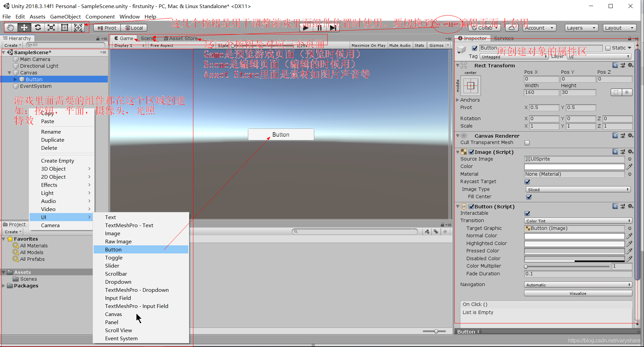The height and width of the screenshot is (347, 644).
Task: Toggle Button (Script) enabled checkbox
Action: coord(472,207)
